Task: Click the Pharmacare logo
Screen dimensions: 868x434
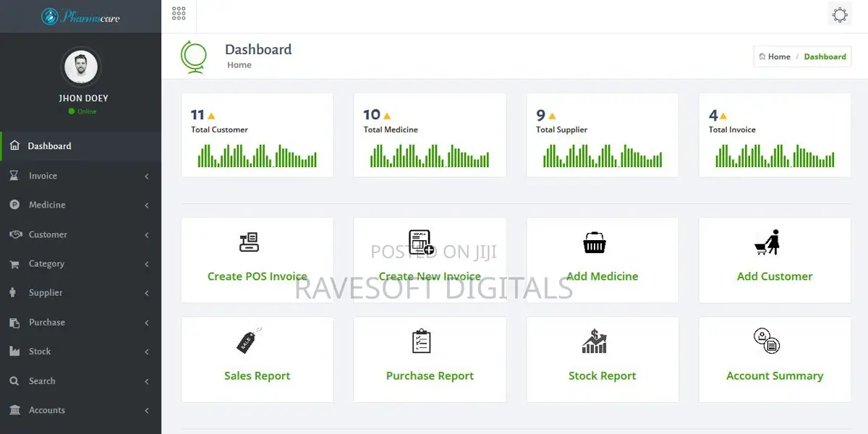Action: click(80, 16)
